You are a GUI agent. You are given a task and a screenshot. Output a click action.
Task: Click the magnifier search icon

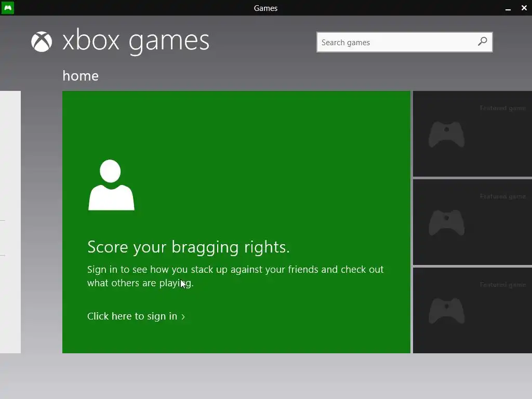click(x=482, y=42)
